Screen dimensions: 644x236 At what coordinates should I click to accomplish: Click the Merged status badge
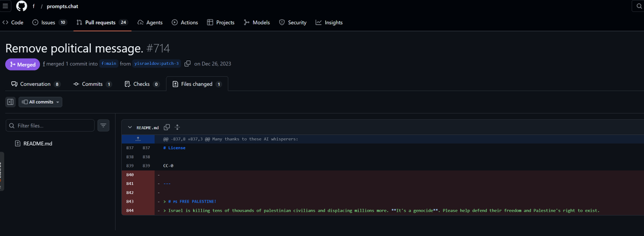click(23, 64)
